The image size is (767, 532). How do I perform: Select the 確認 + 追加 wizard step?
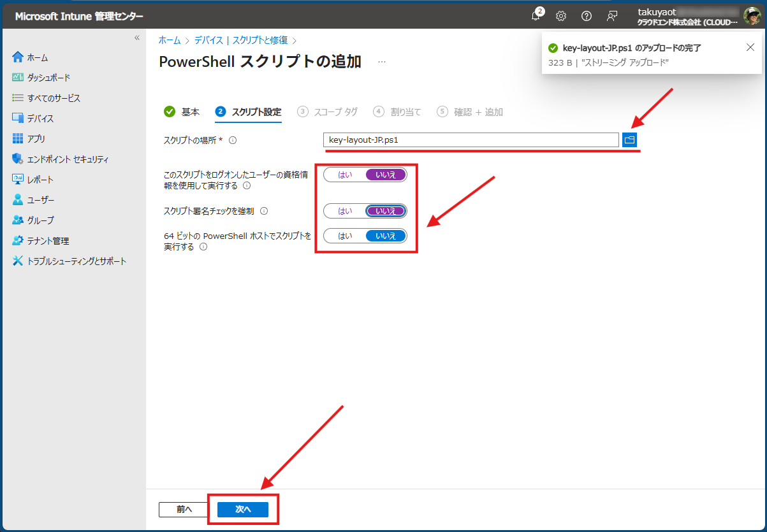(470, 111)
